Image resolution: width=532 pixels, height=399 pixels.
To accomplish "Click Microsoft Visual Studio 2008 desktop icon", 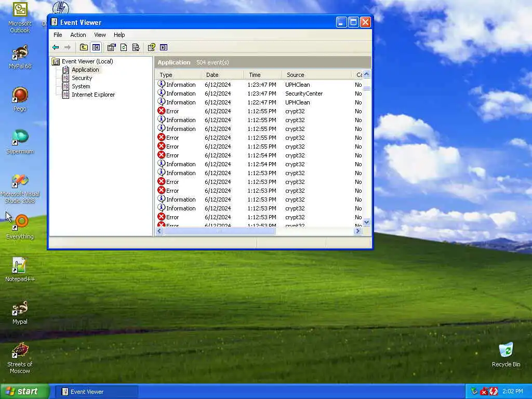I will (20, 189).
